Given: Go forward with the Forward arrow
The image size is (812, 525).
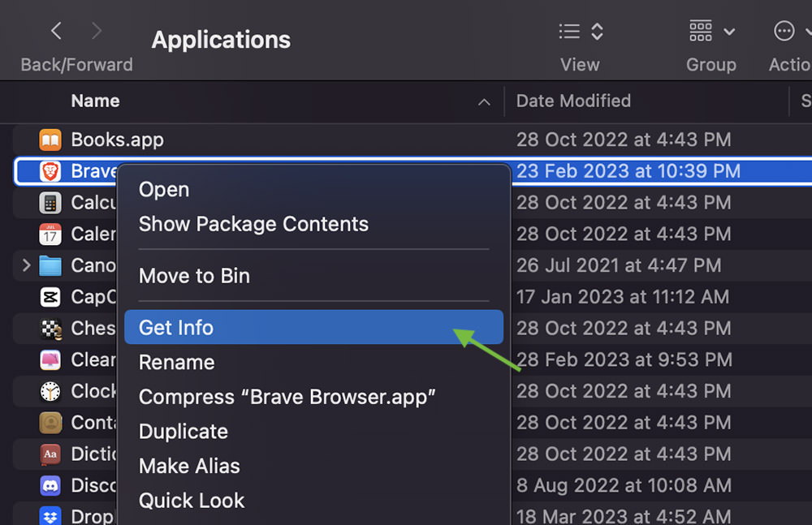Looking at the screenshot, I should tap(97, 31).
